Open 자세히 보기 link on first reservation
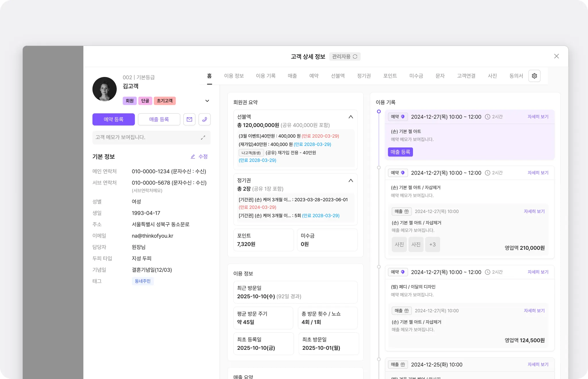The height and width of the screenshot is (379, 588). pos(538,117)
